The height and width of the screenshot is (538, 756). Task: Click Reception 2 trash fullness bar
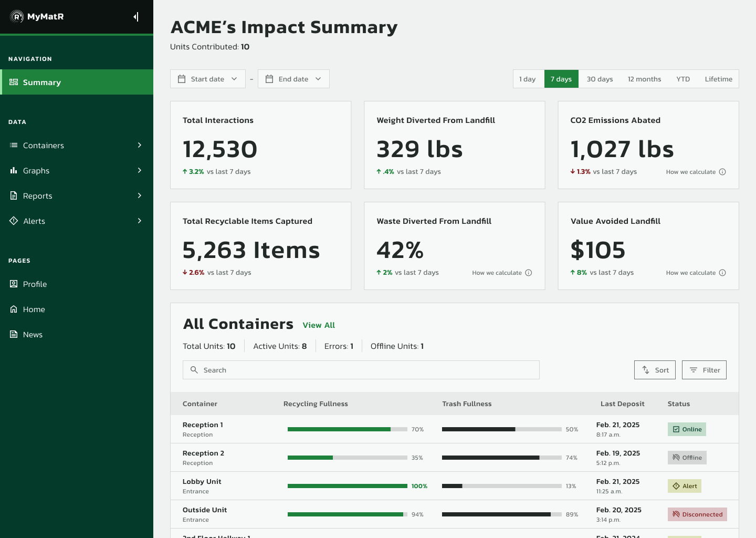(x=502, y=458)
